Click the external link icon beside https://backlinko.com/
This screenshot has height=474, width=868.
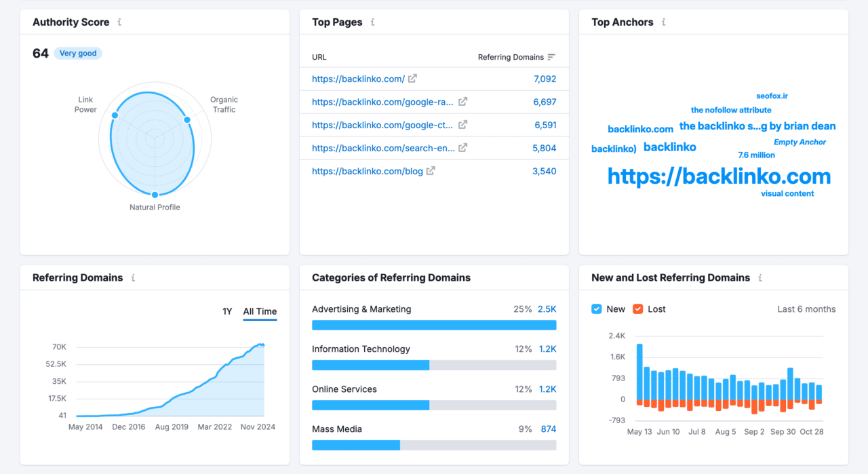tap(412, 79)
